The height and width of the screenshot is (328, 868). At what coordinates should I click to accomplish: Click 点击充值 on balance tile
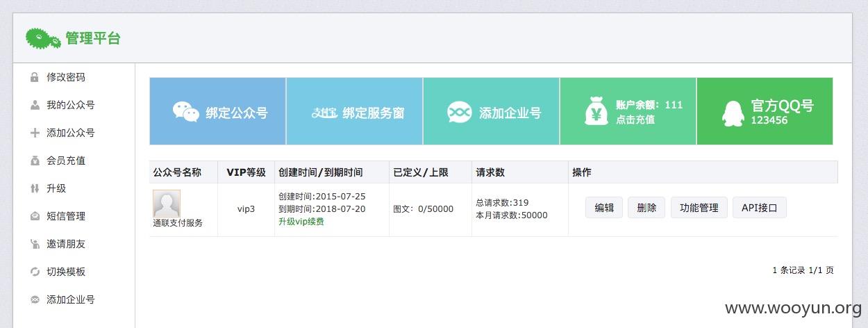[x=635, y=120]
